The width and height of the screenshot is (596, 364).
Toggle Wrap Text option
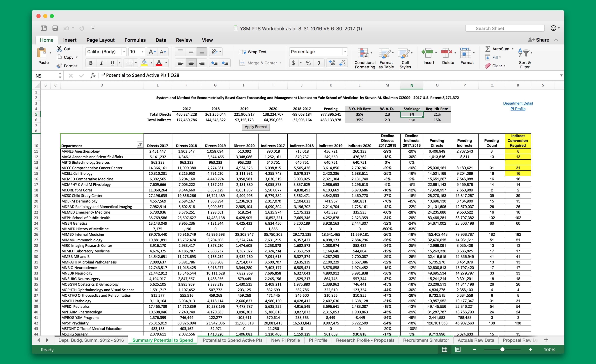click(x=252, y=52)
